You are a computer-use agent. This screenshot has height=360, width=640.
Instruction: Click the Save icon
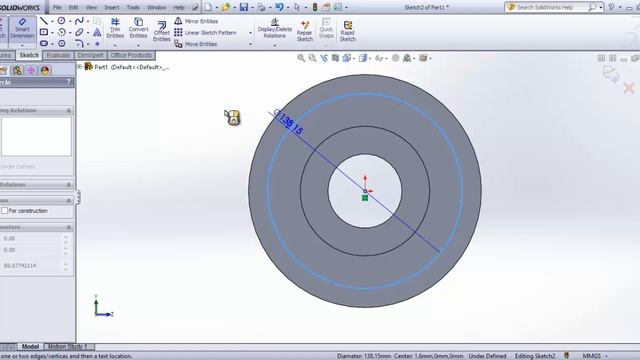244,7
